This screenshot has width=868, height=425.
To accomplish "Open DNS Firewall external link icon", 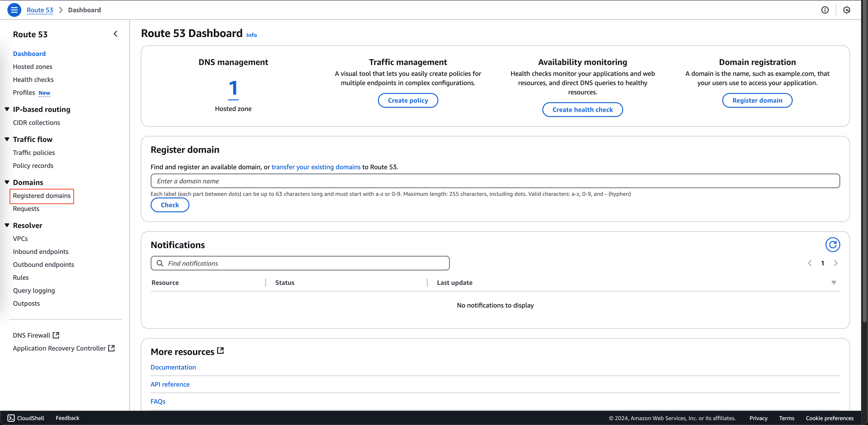I will point(56,335).
